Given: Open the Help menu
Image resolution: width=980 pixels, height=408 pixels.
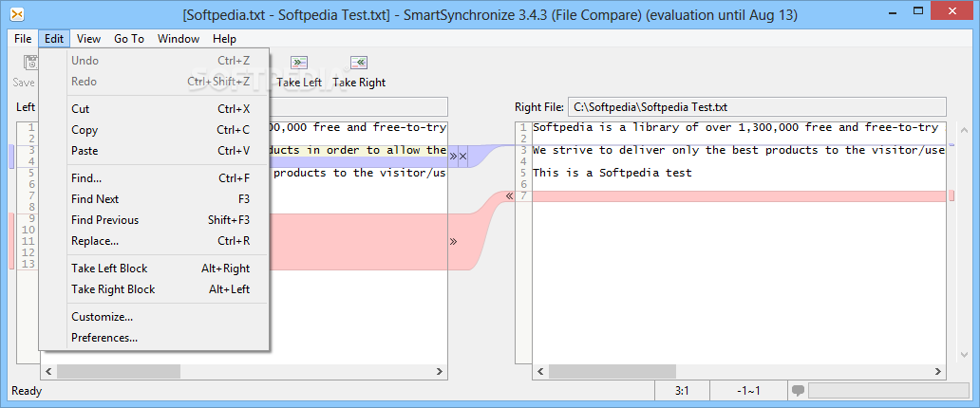Looking at the screenshot, I should click(x=224, y=39).
